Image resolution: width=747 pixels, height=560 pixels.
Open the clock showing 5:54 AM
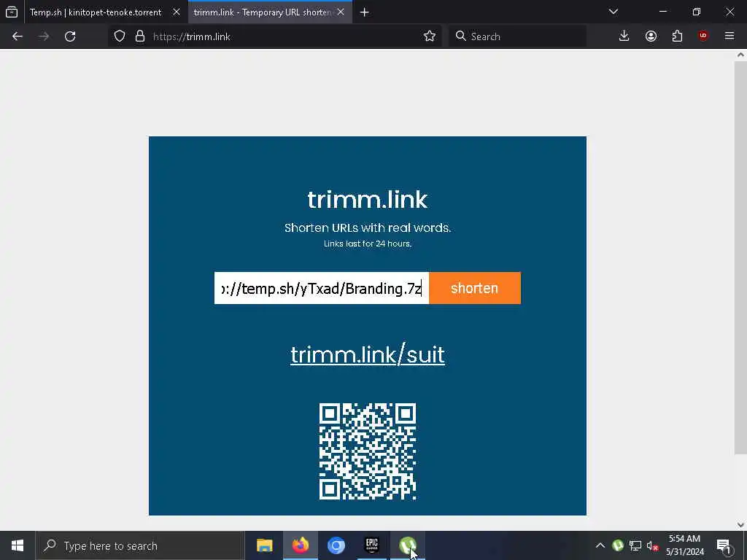pos(684,545)
